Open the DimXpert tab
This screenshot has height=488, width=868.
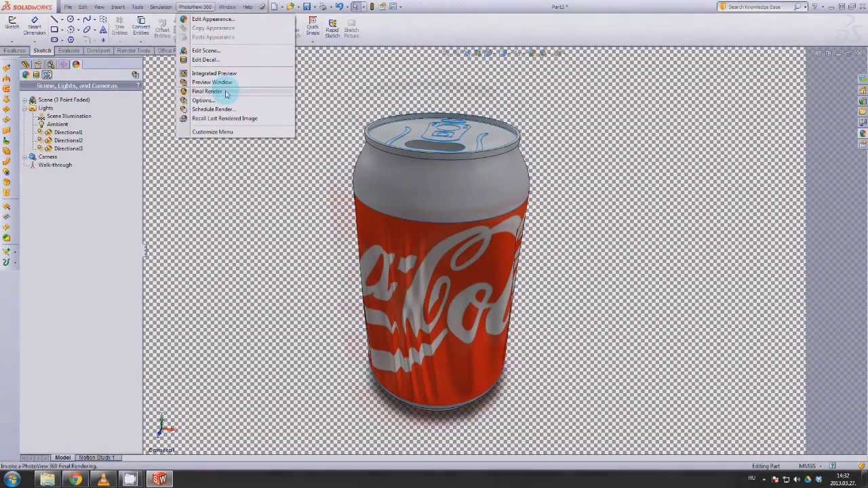98,51
